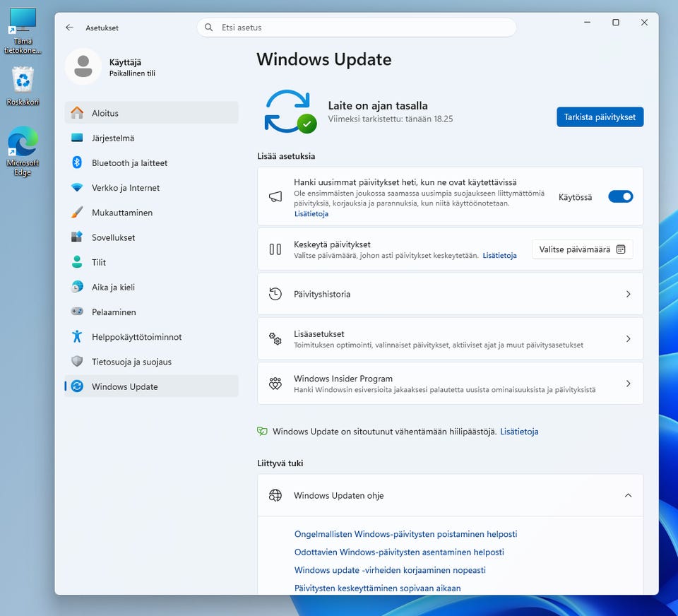Click the Tilit person icon

(77, 261)
